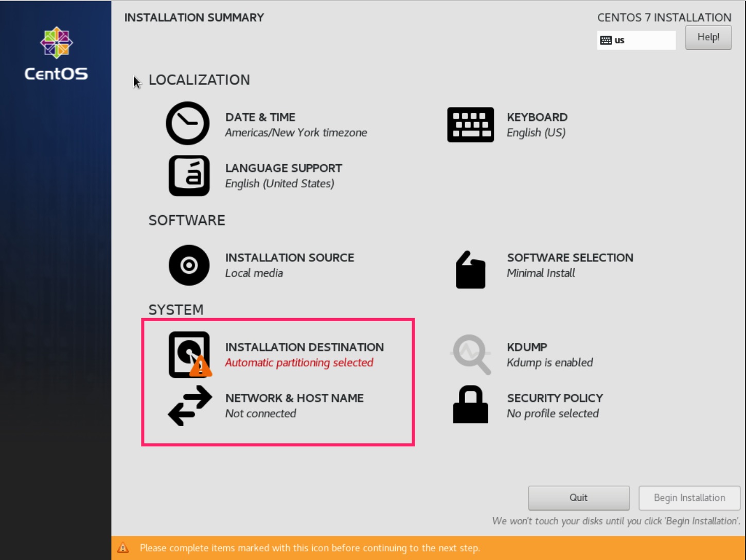The width and height of the screenshot is (746, 560).
Task: Open the NETWORK & HOST NAME label
Action: pos(294,398)
